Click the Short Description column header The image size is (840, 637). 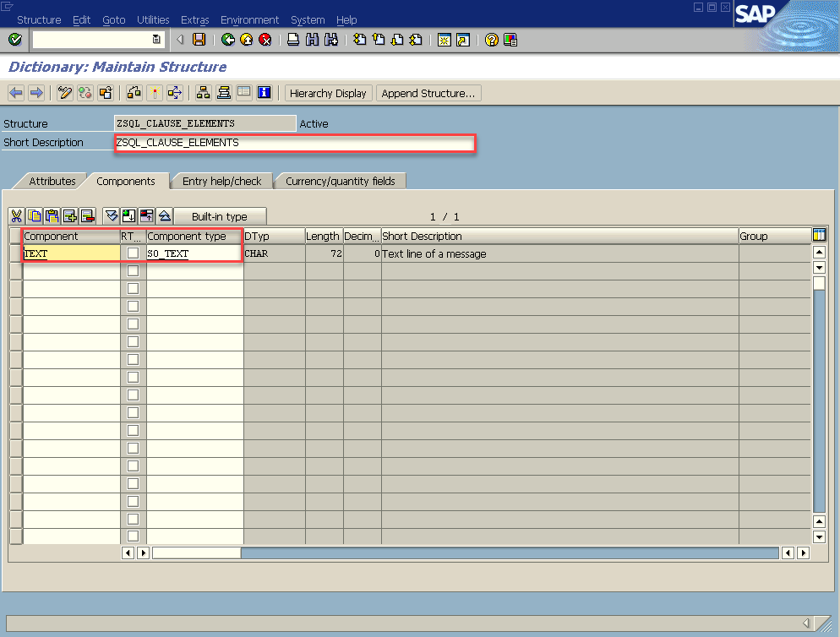[x=559, y=237]
